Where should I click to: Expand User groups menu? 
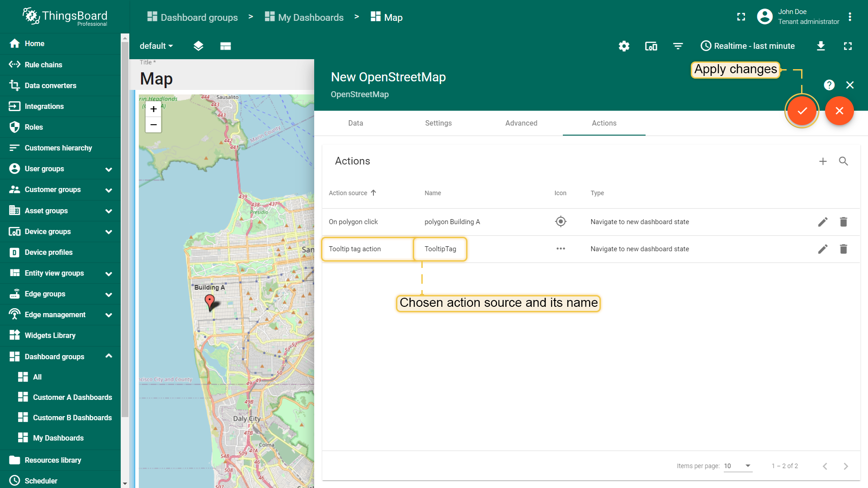pyautogui.click(x=61, y=169)
